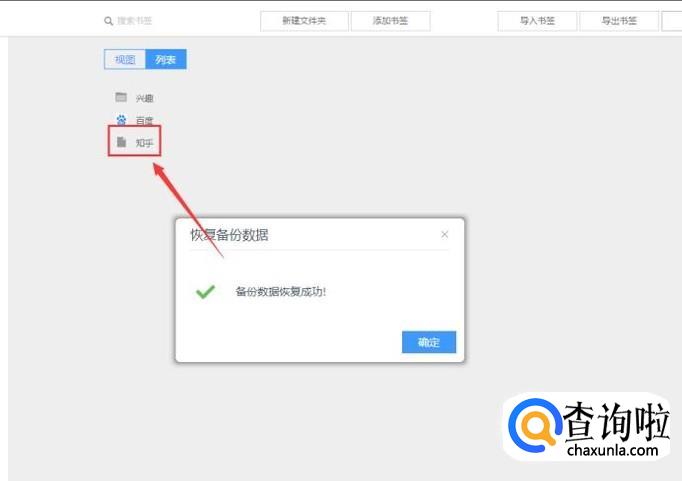Click the magnifier search icon
This screenshot has width=682, height=481.
(x=108, y=21)
